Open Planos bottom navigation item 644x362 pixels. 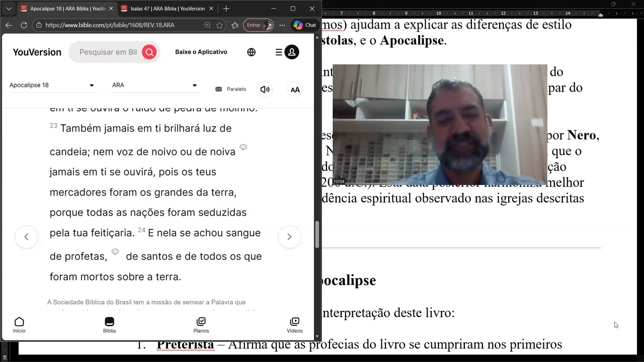201,325
